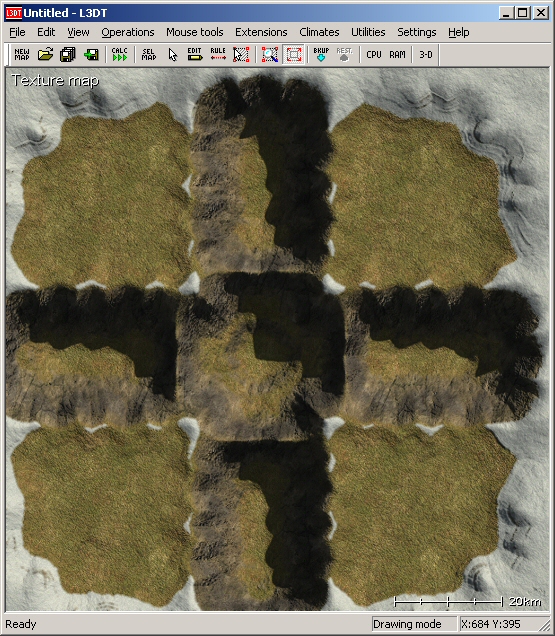
Task: Click the SEL MAP select map icon
Action: [x=149, y=54]
